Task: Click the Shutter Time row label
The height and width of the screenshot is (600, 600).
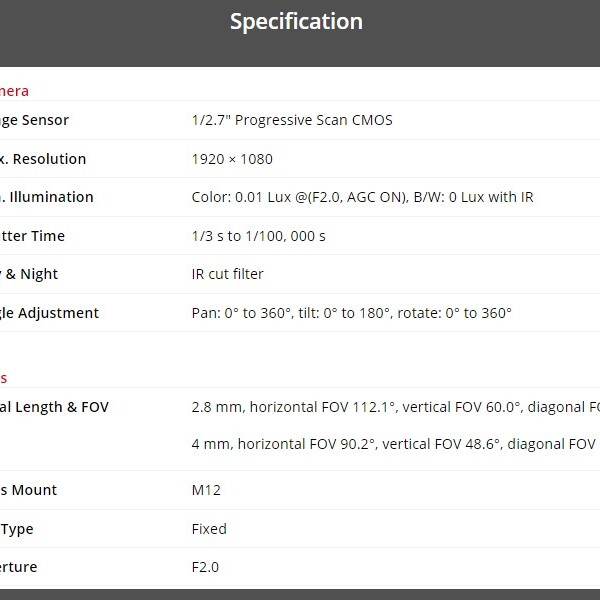Action: pyautogui.click(x=33, y=236)
